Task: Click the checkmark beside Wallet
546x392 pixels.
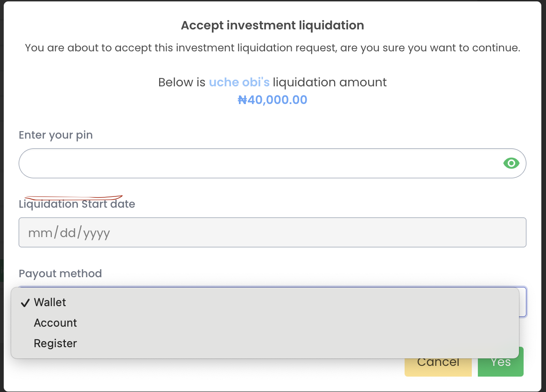Action: click(25, 303)
